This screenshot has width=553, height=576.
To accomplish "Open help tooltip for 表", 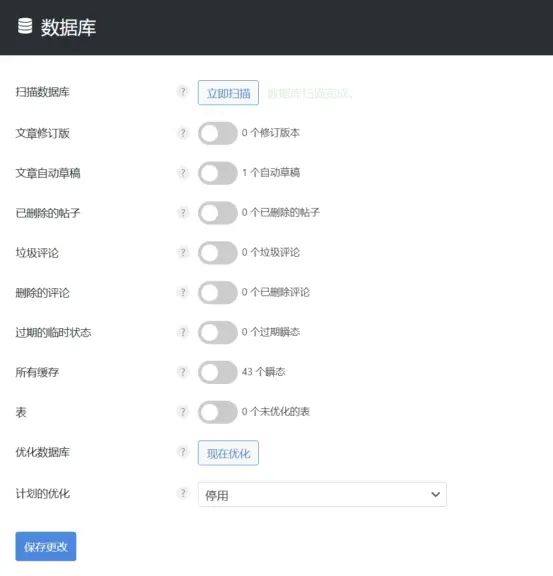I will tap(183, 412).
